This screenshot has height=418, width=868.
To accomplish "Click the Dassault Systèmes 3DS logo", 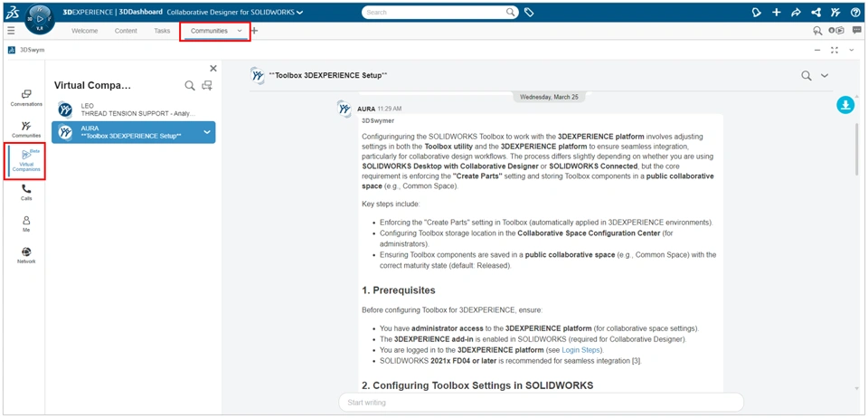I will [x=11, y=12].
